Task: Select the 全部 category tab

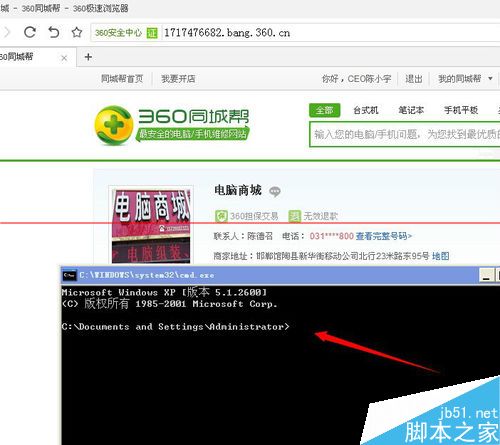Action: [x=324, y=110]
